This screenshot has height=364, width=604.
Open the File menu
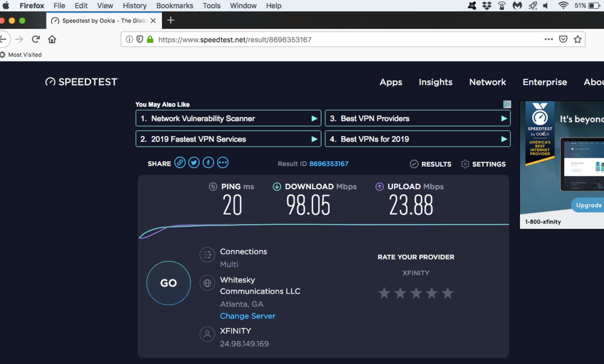coord(59,5)
